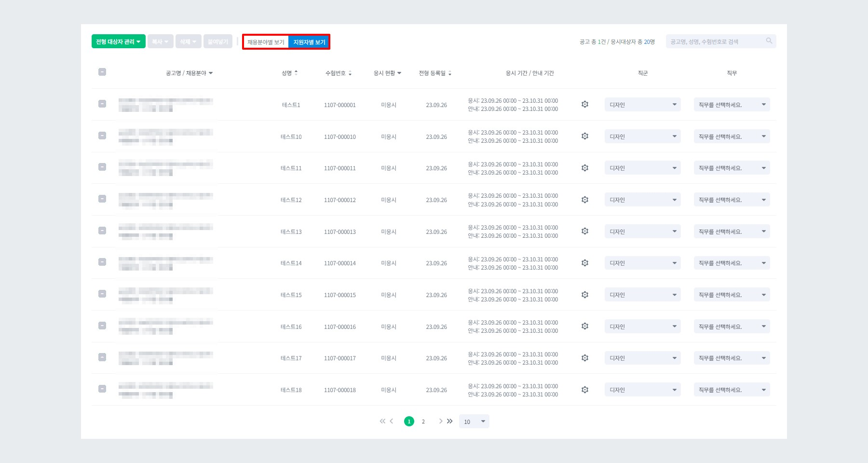Open settings gear for 테스트11 row
868x463 pixels.
point(585,168)
